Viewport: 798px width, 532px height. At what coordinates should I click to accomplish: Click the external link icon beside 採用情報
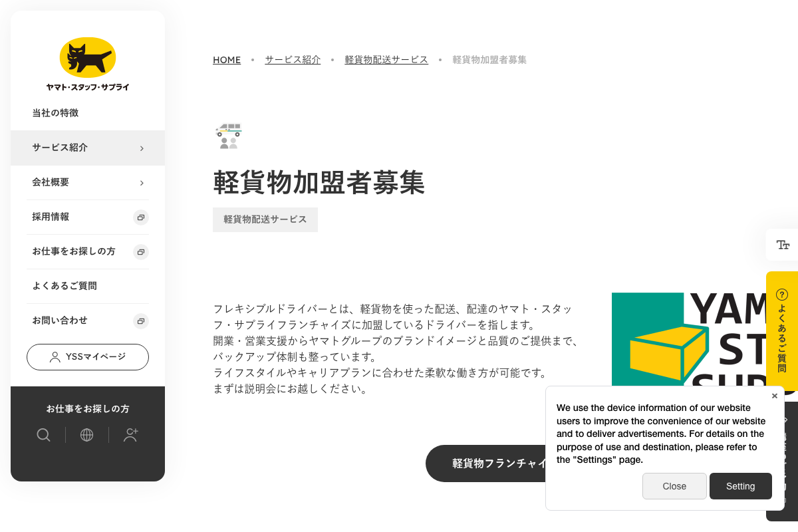140,217
